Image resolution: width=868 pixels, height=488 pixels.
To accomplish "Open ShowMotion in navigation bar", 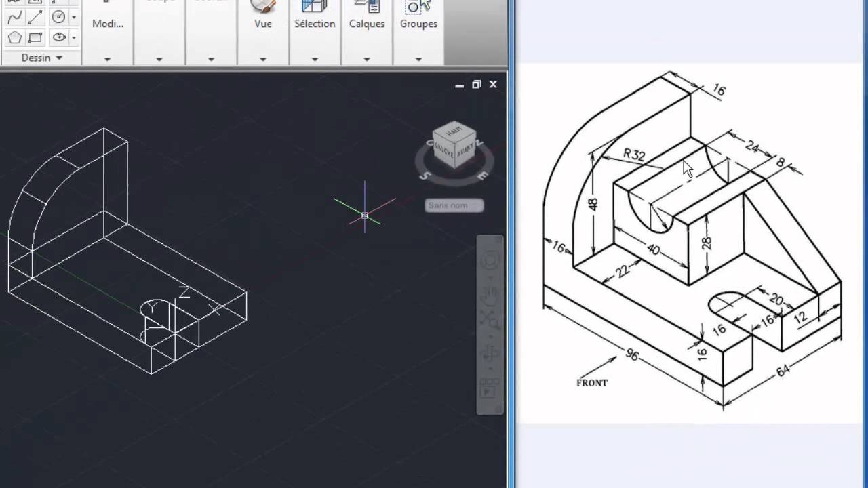I will click(x=490, y=388).
